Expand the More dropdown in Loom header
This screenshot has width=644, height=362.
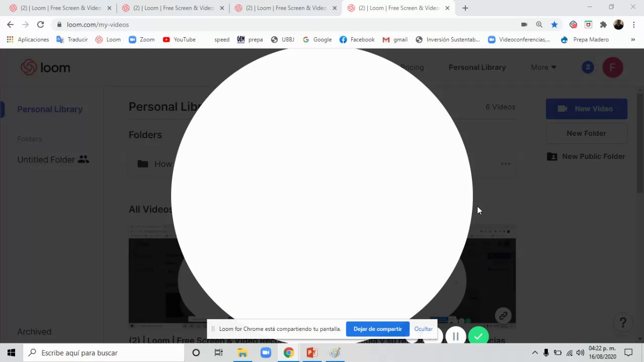tap(543, 67)
